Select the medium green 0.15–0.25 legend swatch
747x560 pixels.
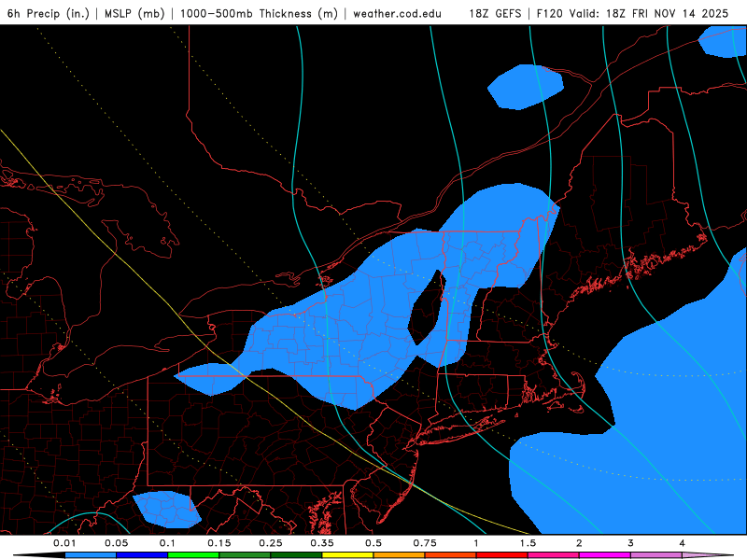[245, 555]
